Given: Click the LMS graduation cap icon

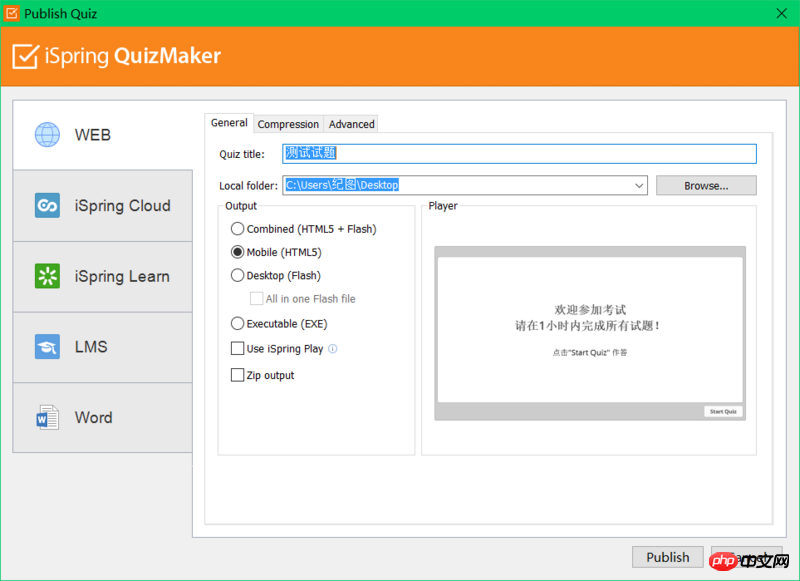Looking at the screenshot, I should point(47,347).
